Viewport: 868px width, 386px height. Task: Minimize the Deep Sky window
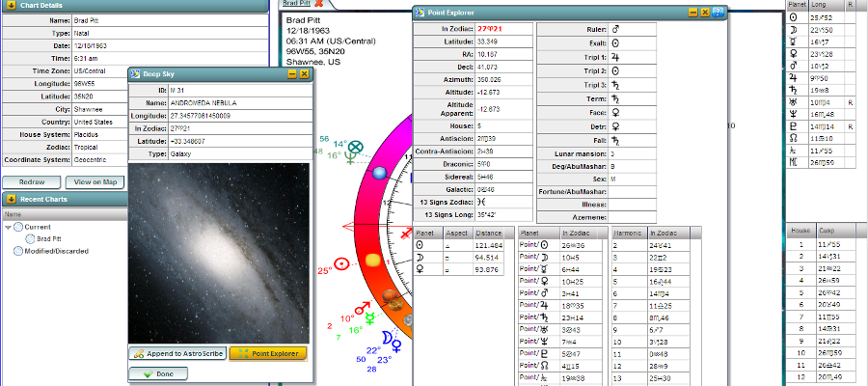(x=292, y=73)
